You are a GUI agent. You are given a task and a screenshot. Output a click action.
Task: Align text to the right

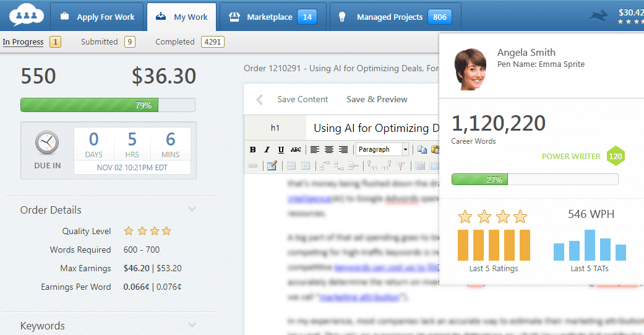point(343,149)
